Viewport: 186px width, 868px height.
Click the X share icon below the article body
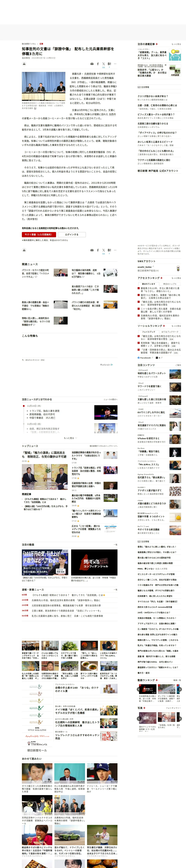click(104, 250)
